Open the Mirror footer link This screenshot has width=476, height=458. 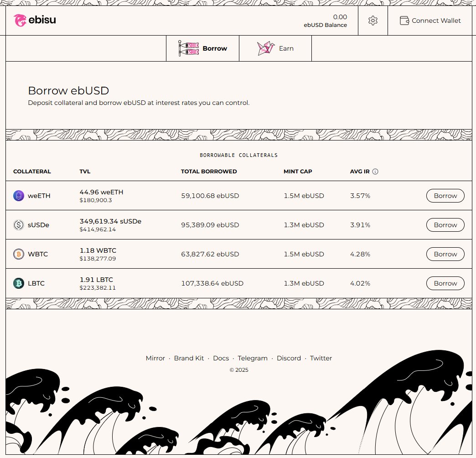pos(155,358)
